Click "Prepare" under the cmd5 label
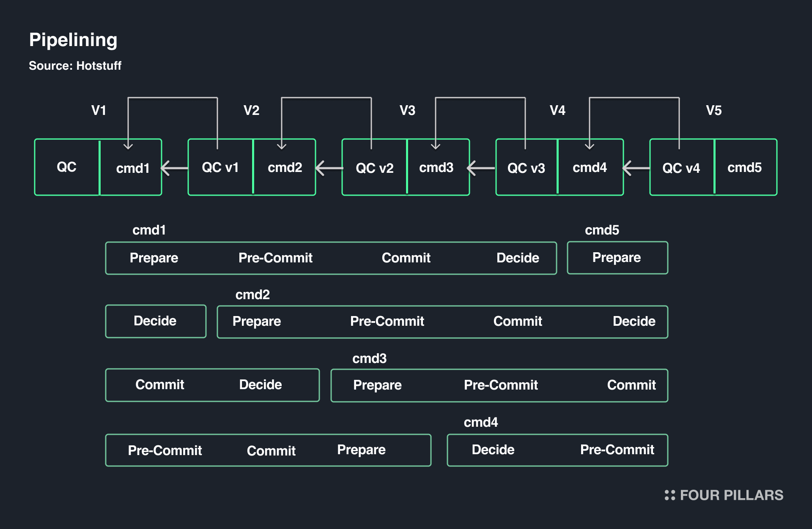The image size is (812, 529). coord(617,258)
